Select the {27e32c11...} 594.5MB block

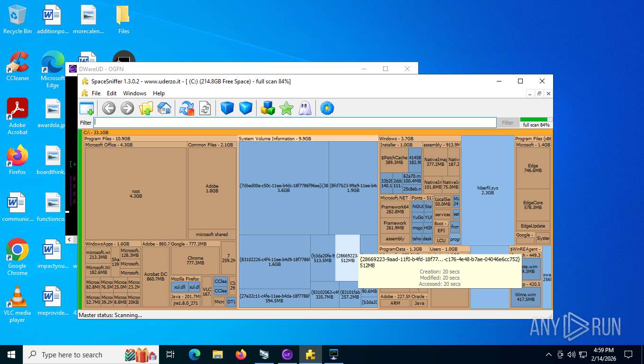pyautogui.click(x=275, y=298)
